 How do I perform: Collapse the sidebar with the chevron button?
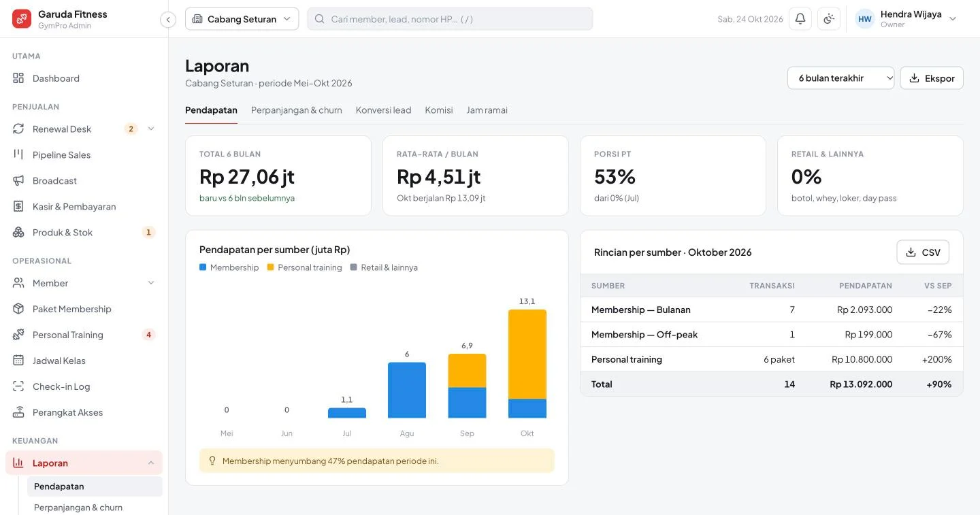point(168,20)
